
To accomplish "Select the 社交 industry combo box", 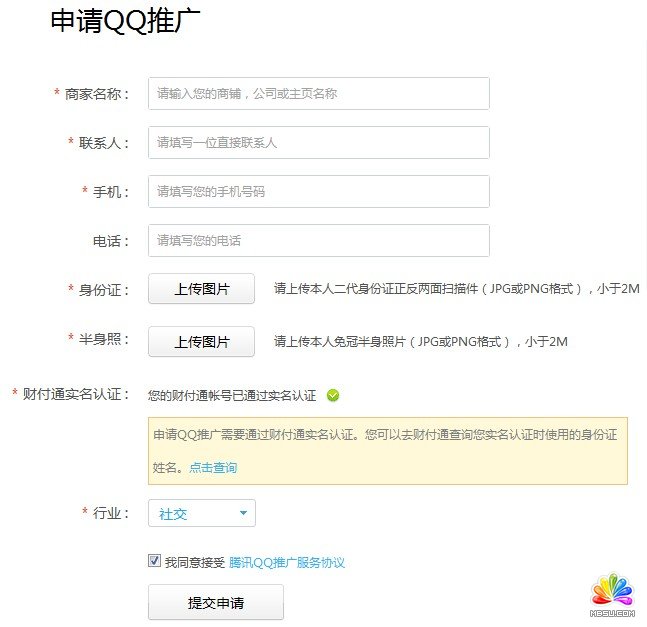I will (x=201, y=514).
